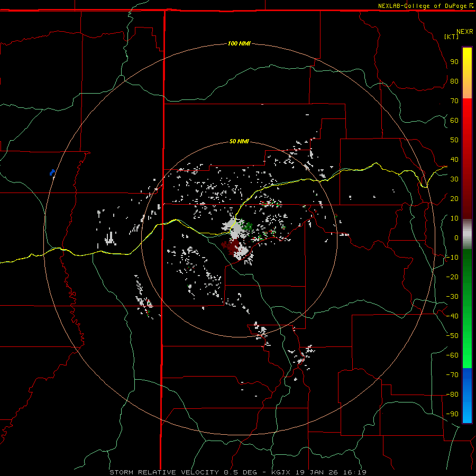This screenshot has height=476, width=476.
Task: Click the isolated blue echo at far left
Action: (x=52, y=172)
